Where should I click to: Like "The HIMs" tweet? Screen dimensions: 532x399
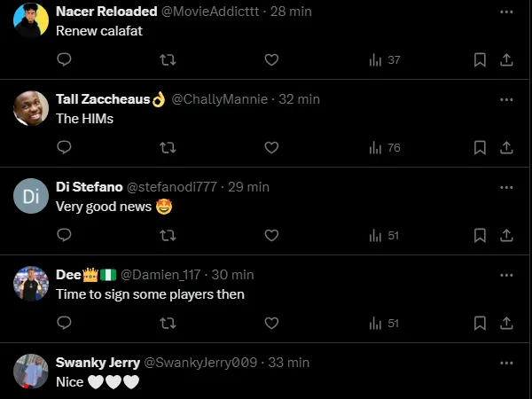(x=271, y=147)
